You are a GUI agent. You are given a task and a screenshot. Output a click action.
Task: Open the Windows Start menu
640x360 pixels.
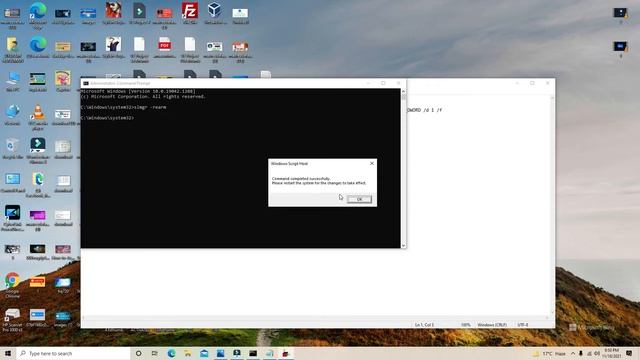click(8, 353)
